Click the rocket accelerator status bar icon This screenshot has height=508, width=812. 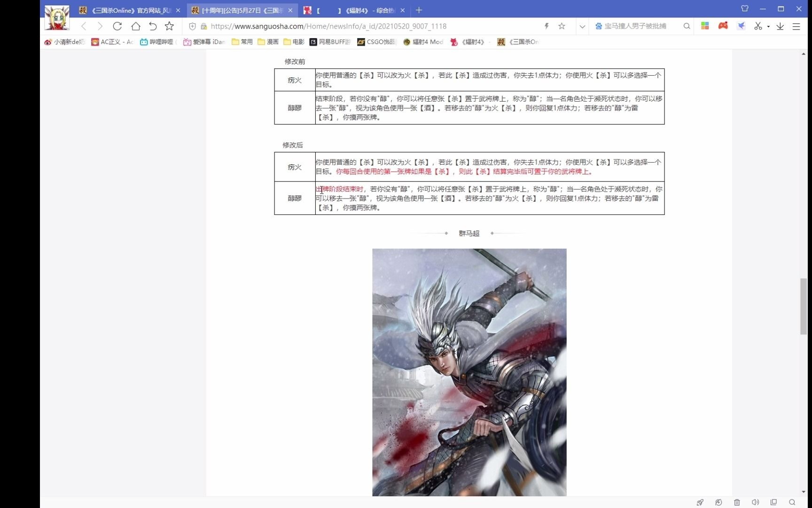tap(700, 502)
